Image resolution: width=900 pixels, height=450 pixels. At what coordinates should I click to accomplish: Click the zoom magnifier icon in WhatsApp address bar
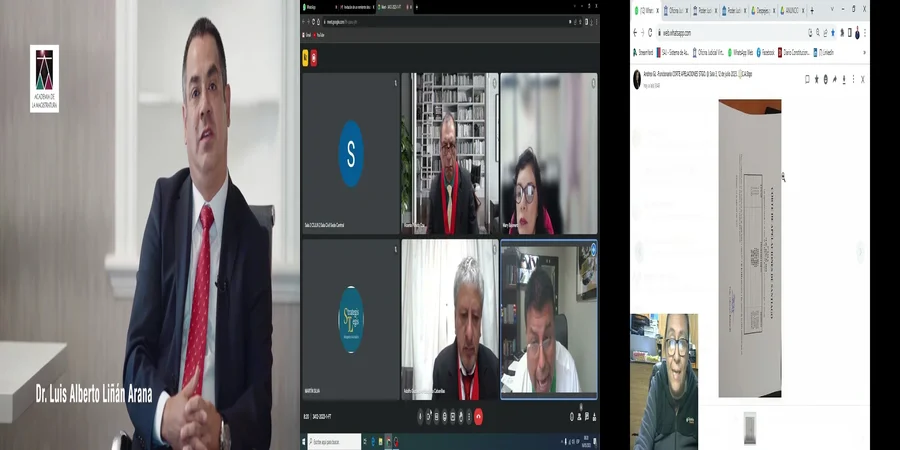(x=818, y=33)
